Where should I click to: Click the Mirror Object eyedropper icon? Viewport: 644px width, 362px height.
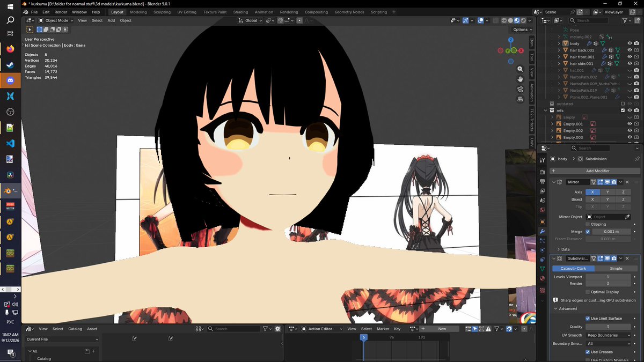(627, 217)
